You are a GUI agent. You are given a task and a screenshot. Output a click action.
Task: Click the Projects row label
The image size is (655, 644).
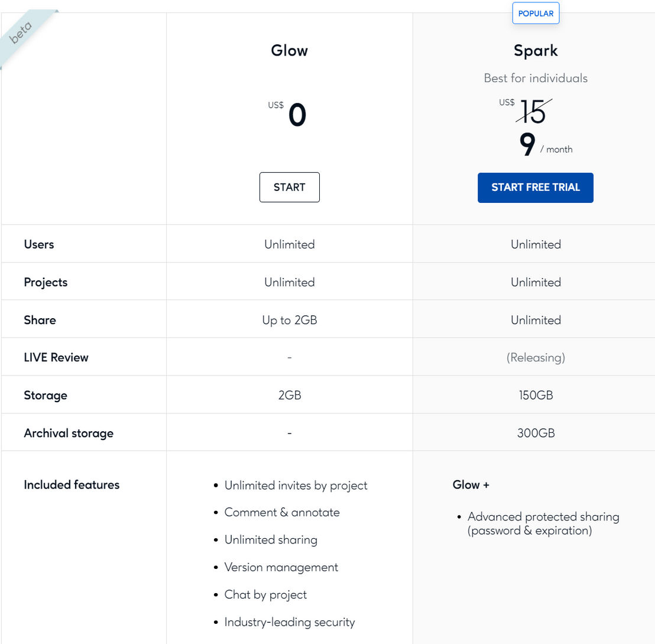point(46,282)
